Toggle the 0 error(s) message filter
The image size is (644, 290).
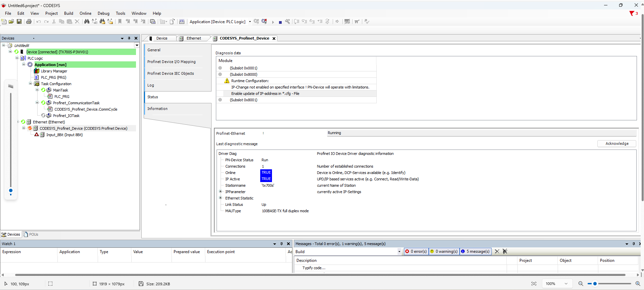tap(416, 251)
